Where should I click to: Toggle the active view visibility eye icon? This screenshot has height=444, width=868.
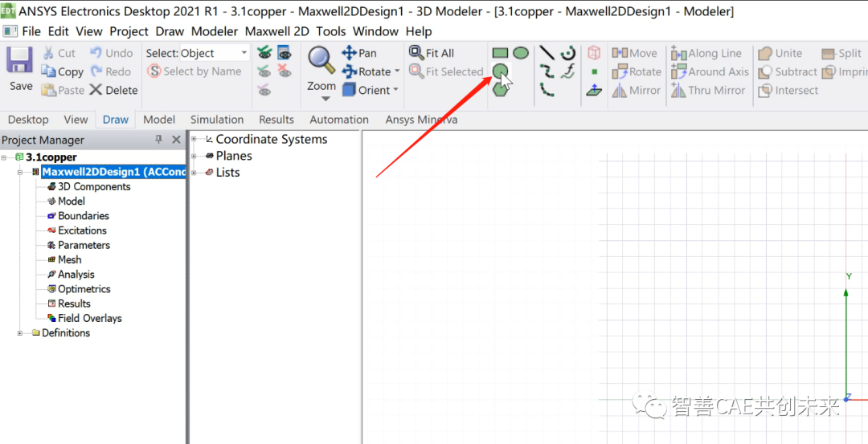[285, 53]
